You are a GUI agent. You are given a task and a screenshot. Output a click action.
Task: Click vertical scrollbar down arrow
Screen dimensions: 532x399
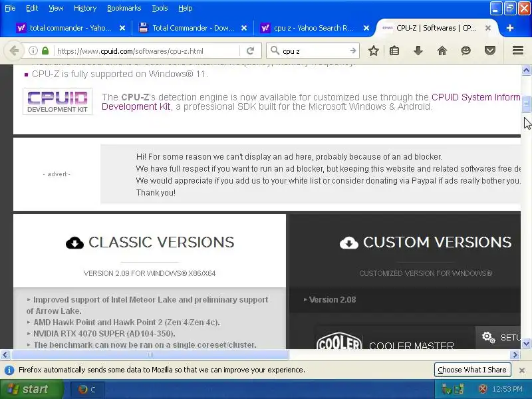[526, 343]
